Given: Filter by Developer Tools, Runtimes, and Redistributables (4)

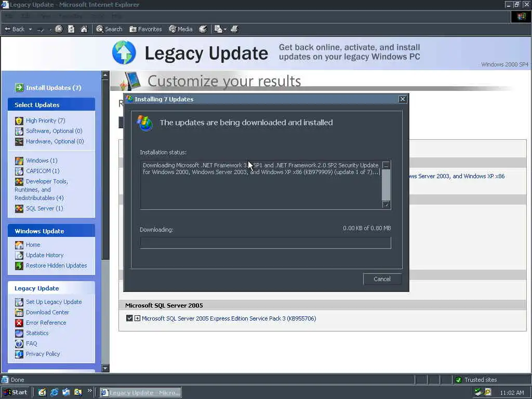Looking at the screenshot, I should coord(41,189).
